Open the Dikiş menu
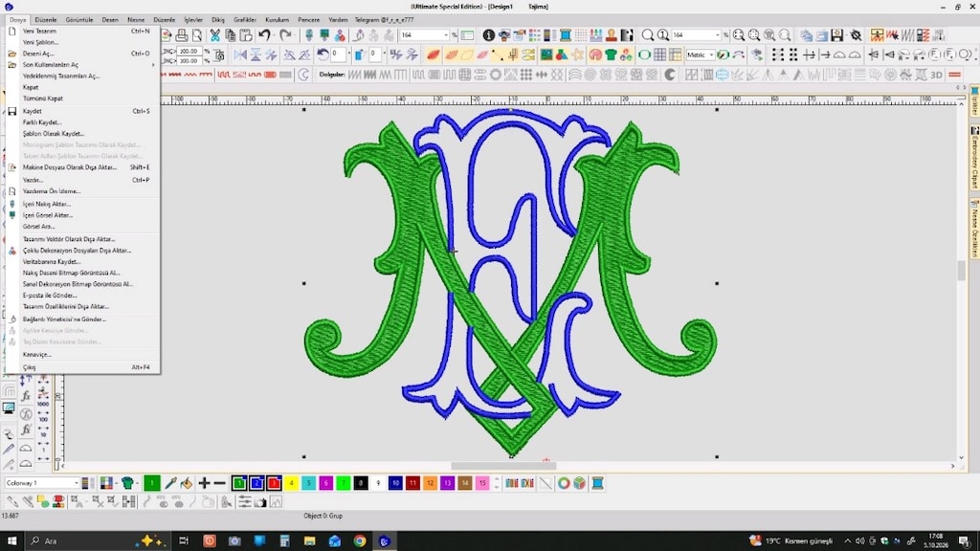The image size is (980, 551). pos(218,20)
